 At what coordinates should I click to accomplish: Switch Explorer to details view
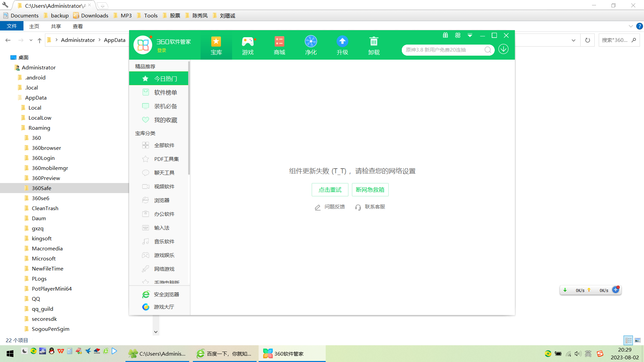coord(628,340)
